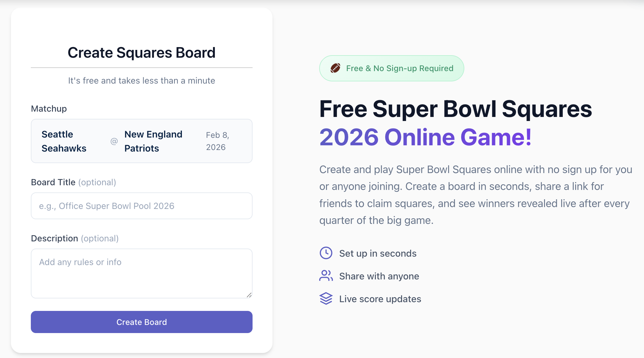Image resolution: width=644 pixels, height=358 pixels.
Task: Click the Description textarea resize handle
Action: click(249, 295)
